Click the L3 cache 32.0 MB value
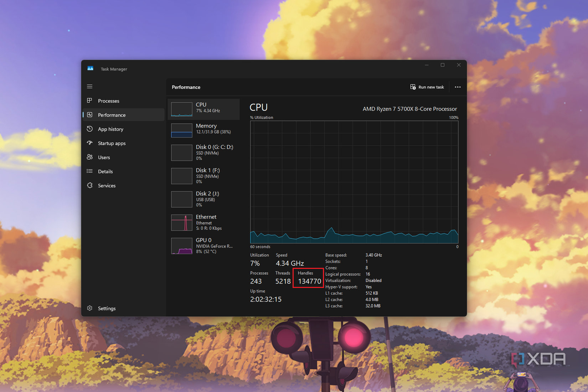 coord(373,306)
